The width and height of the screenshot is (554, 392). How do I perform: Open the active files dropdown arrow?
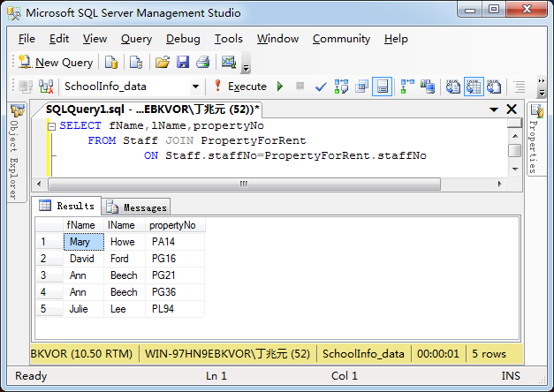point(494,109)
